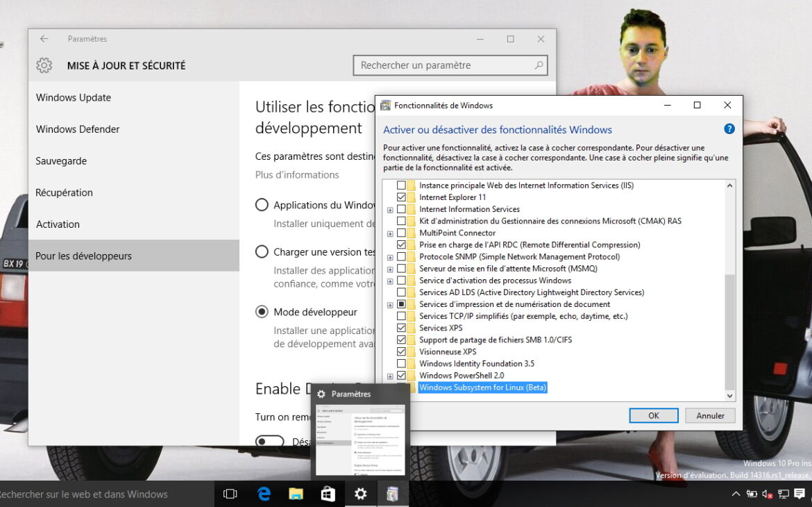Screen dimensions: 812x507
Task: Click the Settings gear taskbar icon
Action: (x=360, y=494)
